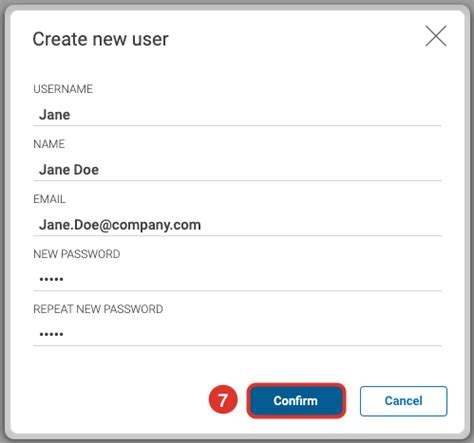Click the Email field with Jane.Doe@company.com
This screenshot has height=443, width=474.
pyautogui.click(x=237, y=225)
